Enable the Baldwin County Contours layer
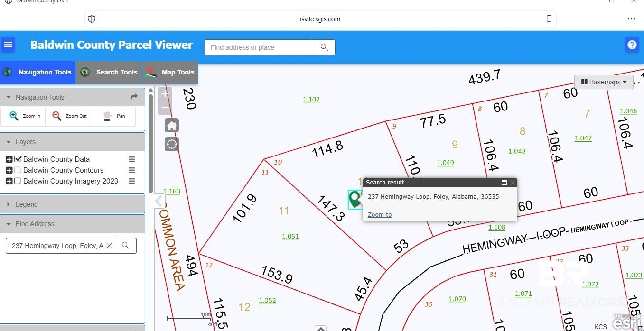644x331 pixels. 18,170
